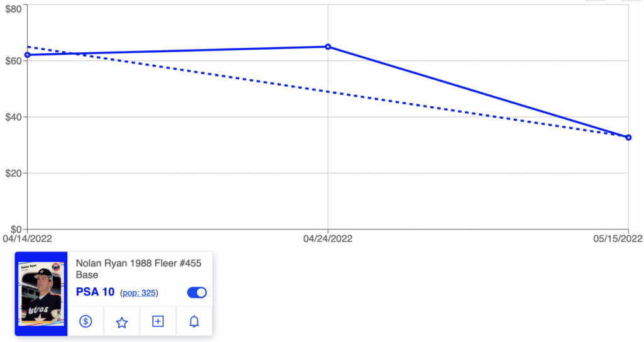Viewport: 644px width, 342px height.
Task: Set a price alert with bell icon
Action: click(194, 321)
